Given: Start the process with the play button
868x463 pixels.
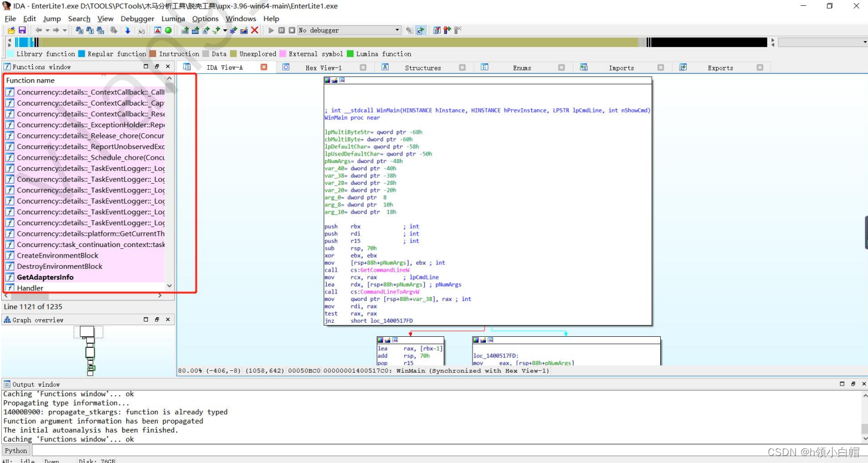Looking at the screenshot, I should (271, 31).
